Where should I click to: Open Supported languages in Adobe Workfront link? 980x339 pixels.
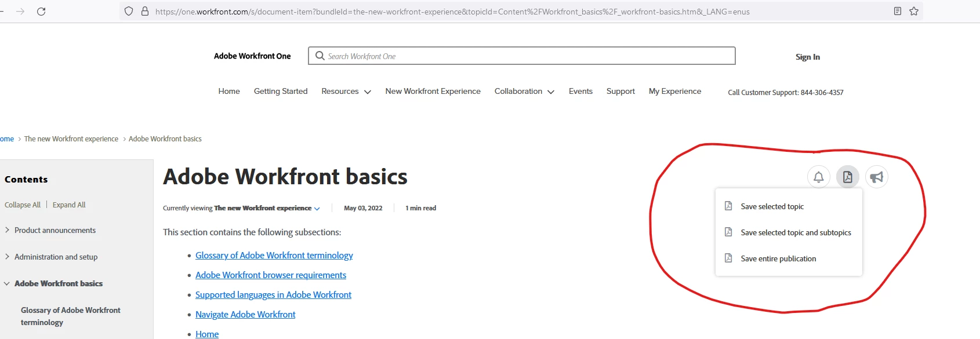point(273,295)
